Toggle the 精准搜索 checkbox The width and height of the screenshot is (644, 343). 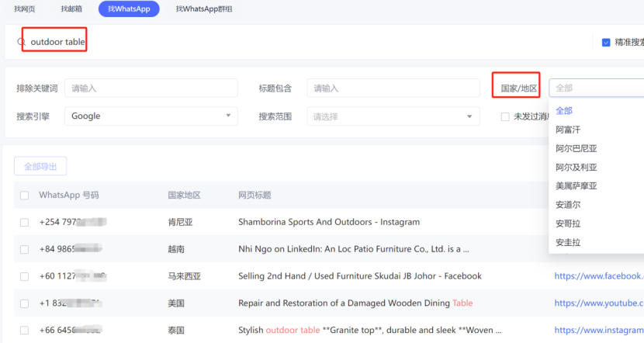606,43
